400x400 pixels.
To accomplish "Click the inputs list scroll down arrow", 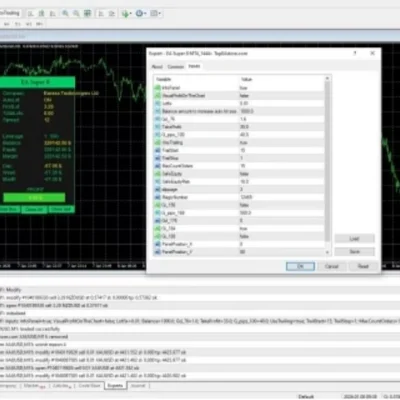I will (327, 253).
